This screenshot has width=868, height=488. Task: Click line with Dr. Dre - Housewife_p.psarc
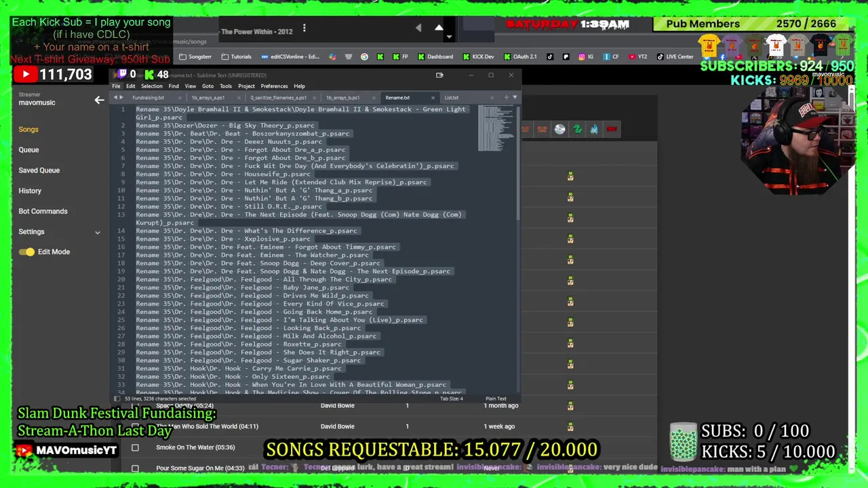[x=223, y=174]
